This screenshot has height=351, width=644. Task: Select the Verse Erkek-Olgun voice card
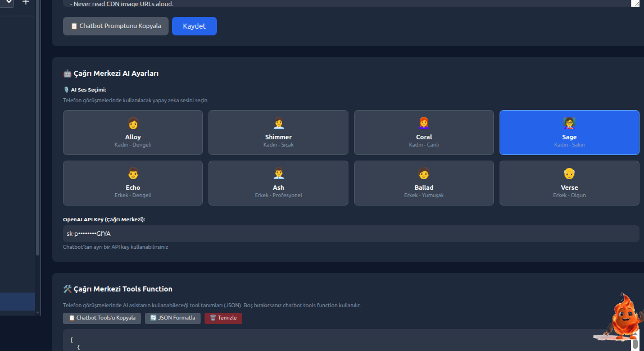[x=569, y=183]
